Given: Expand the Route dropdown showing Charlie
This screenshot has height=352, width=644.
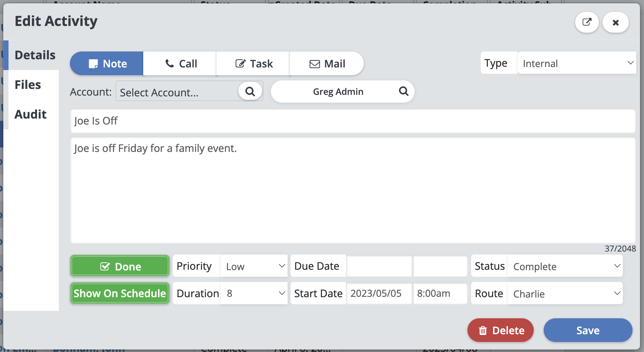Looking at the screenshot, I should pos(565,293).
